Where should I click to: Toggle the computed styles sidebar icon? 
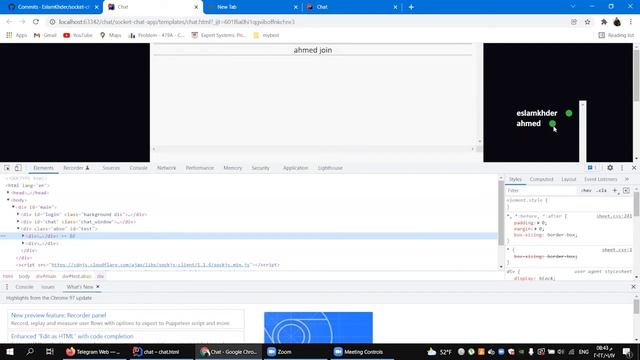click(x=626, y=191)
